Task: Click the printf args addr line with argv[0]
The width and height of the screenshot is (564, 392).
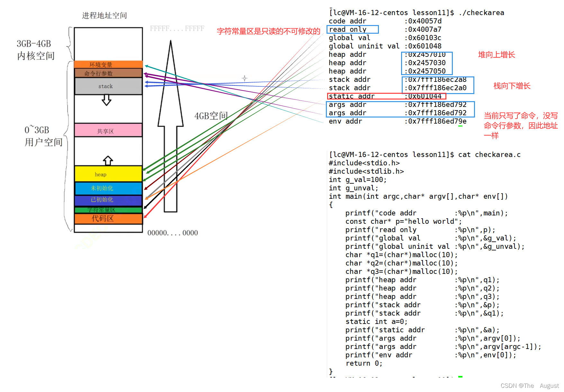Action: [x=433, y=338]
